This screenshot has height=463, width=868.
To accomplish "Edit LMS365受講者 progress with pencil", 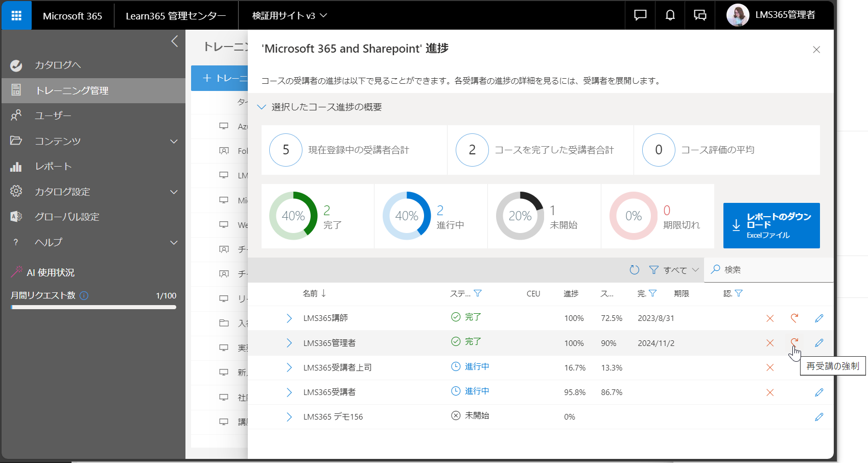I will coord(819,392).
